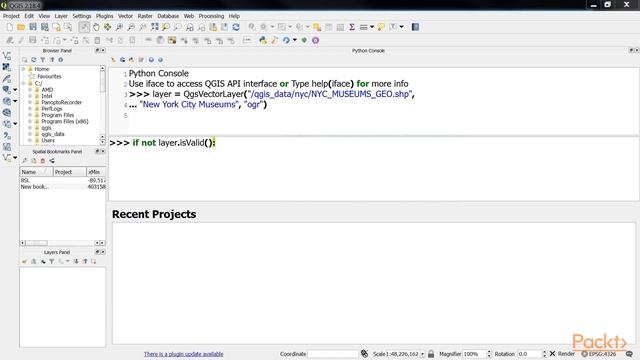Image resolution: width=640 pixels, height=360 pixels.
Task: Click the bookmarks table horizontal scrollbar
Action: click(62, 243)
